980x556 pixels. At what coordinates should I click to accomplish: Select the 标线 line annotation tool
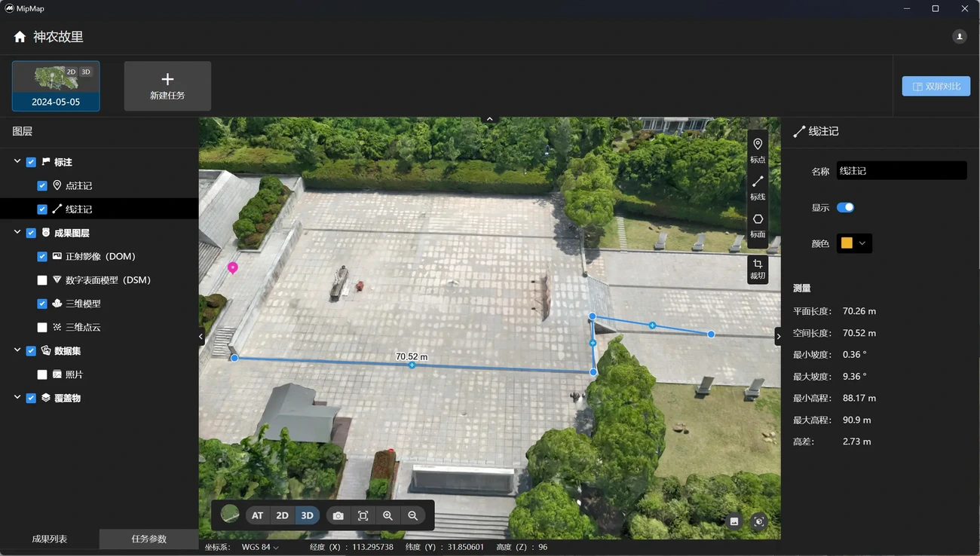758,187
